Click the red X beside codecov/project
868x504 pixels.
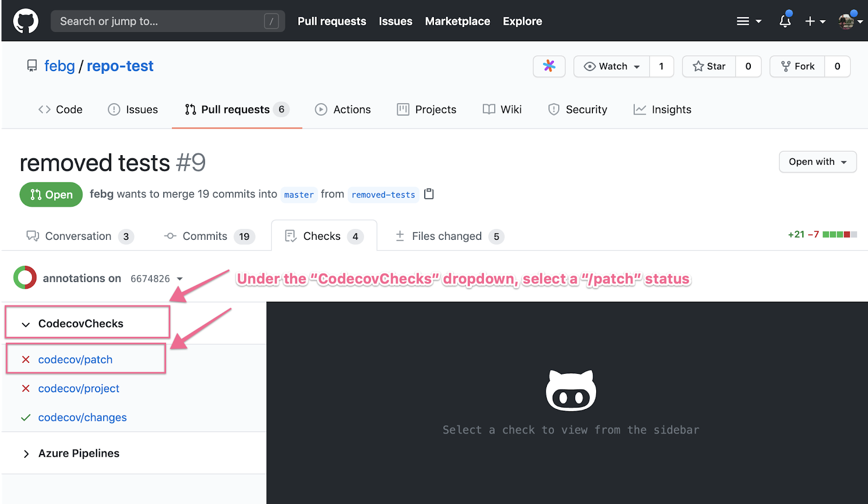click(25, 388)
